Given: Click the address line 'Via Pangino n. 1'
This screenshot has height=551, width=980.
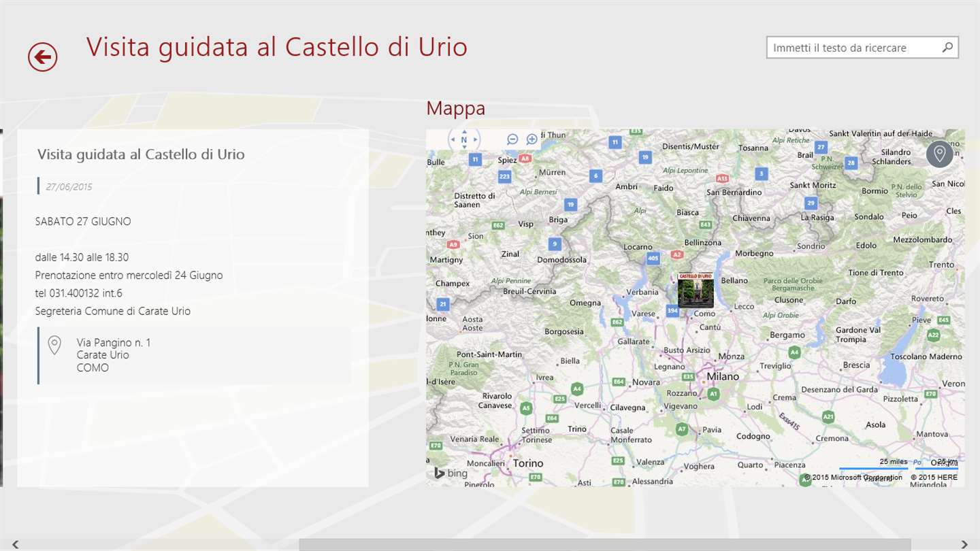Looking at the screenshot, I should pos(114,343).
